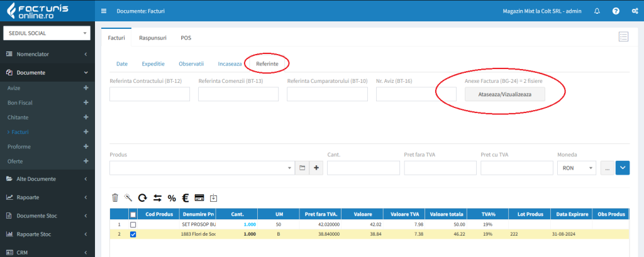
Task: Click the magic wand tool icon
Action: (x=128, y=198)
